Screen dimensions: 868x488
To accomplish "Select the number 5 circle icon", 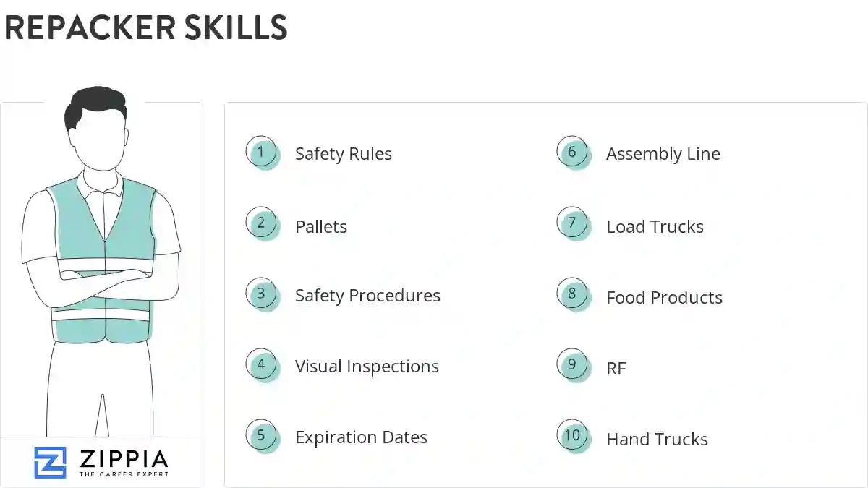I will 261,435.
